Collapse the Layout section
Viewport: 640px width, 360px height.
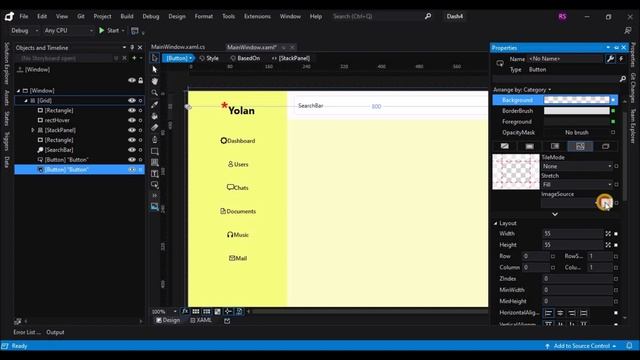point(496,223)
